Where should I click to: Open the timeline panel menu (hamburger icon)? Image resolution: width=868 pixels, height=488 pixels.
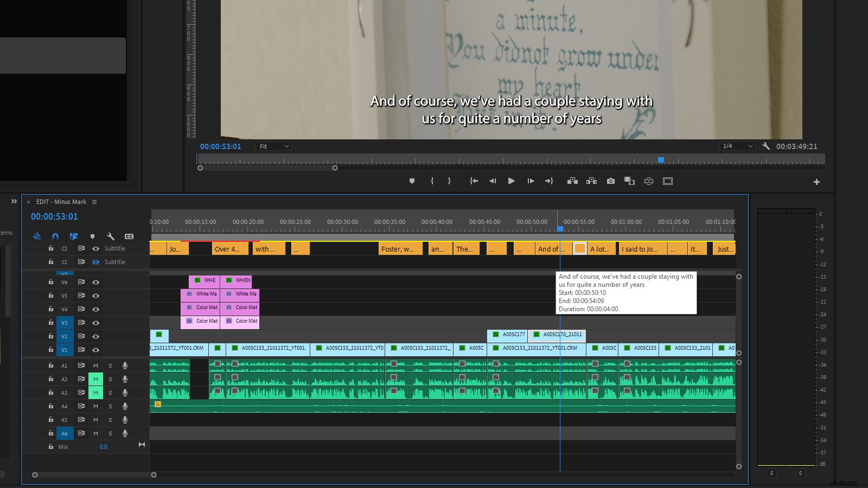point(94,201)
